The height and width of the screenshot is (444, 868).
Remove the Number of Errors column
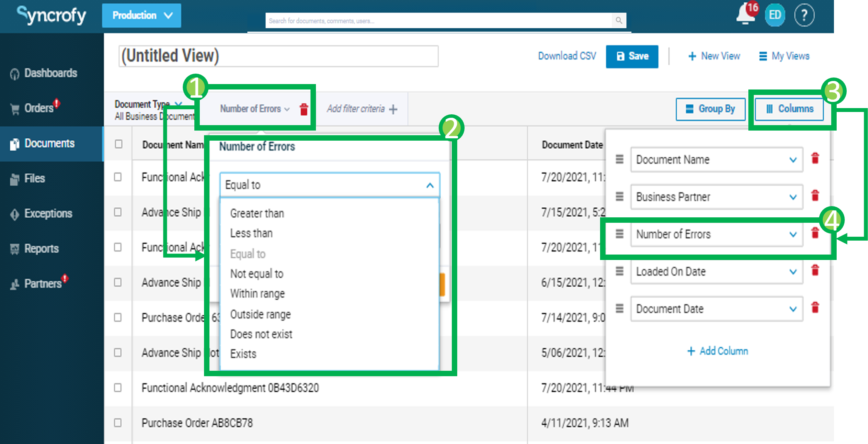[815, 233]
